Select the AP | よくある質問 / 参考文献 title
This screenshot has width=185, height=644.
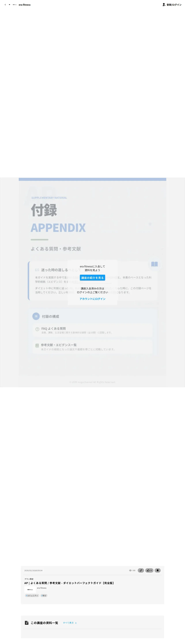tap(70, 583)
